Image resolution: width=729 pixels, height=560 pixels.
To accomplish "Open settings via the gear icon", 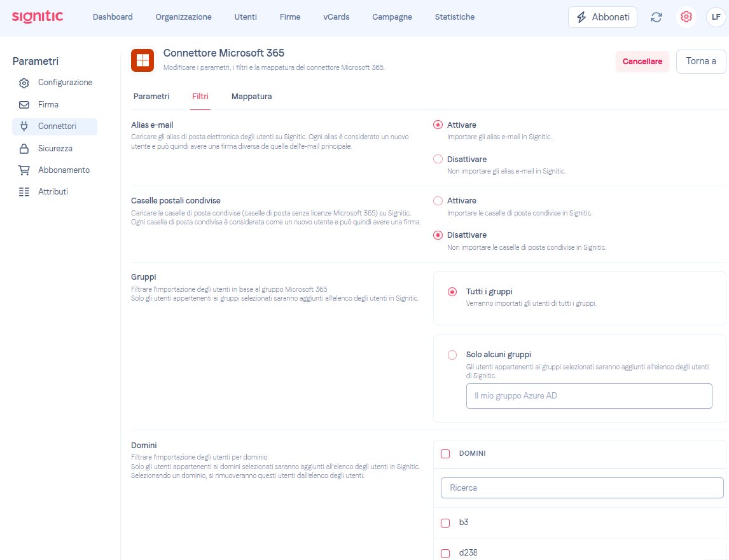I will tap(686, 17).
